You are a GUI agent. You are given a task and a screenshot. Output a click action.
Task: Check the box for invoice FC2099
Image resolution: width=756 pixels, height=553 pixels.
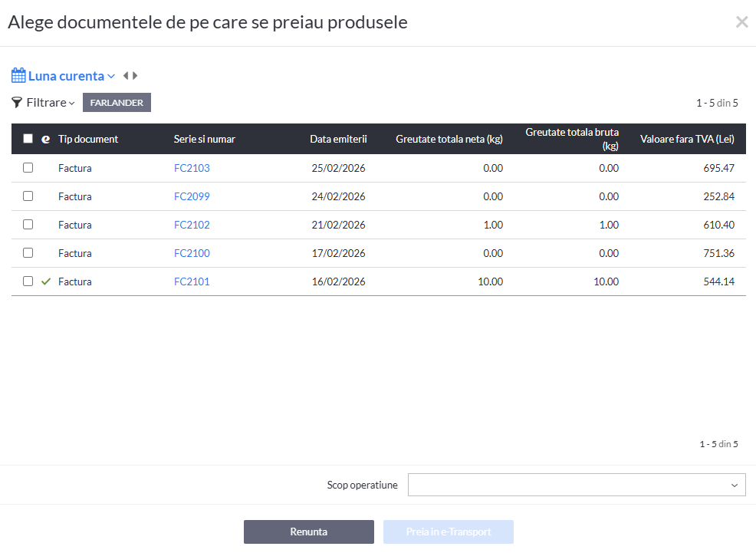(x=28, y=196)
